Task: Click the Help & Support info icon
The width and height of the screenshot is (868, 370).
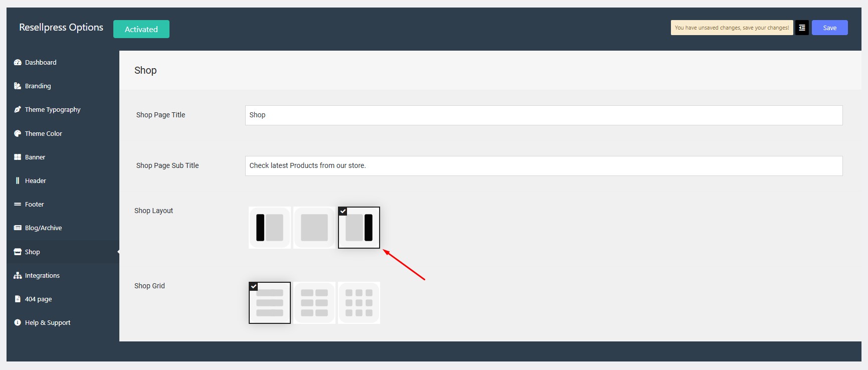Action: tap(18, 323)
